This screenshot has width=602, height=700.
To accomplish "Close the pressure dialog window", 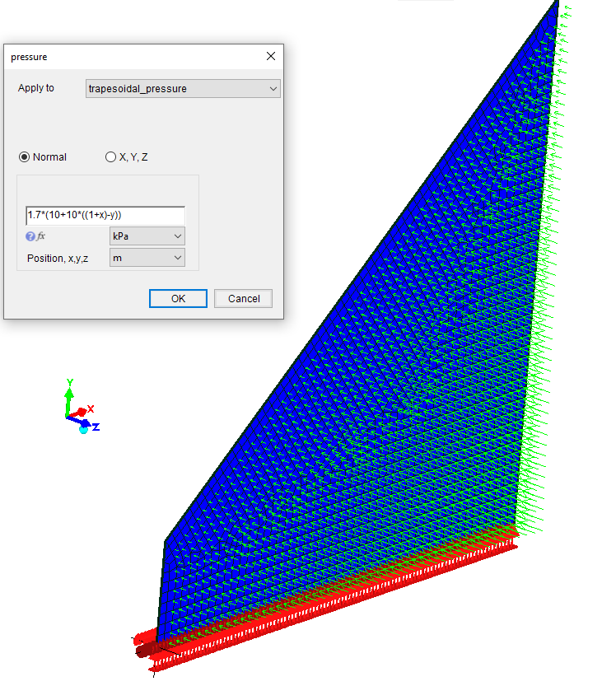I will click(271, 56).
